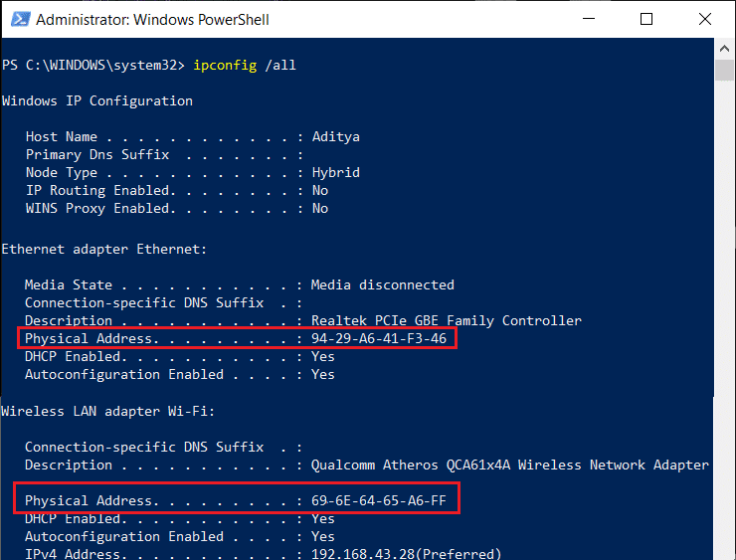Click the 'Windows IP Configuration' heading line

pos(97,100)
